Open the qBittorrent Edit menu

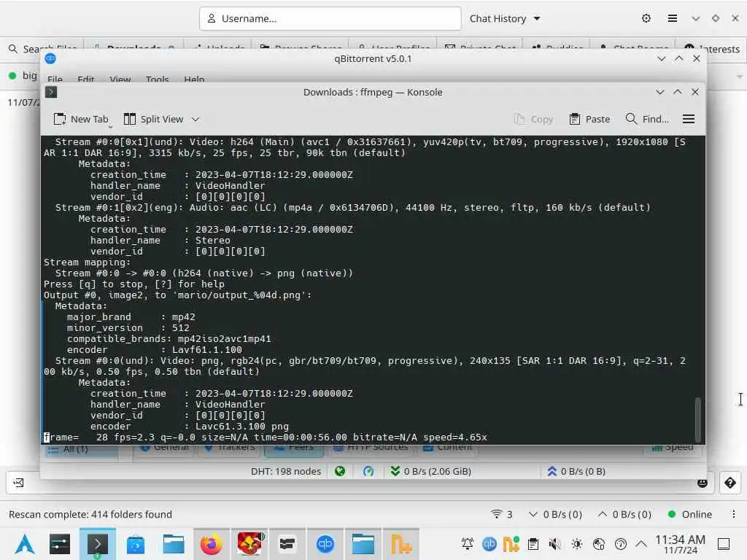pyautogui.click(x=86, y=79)
